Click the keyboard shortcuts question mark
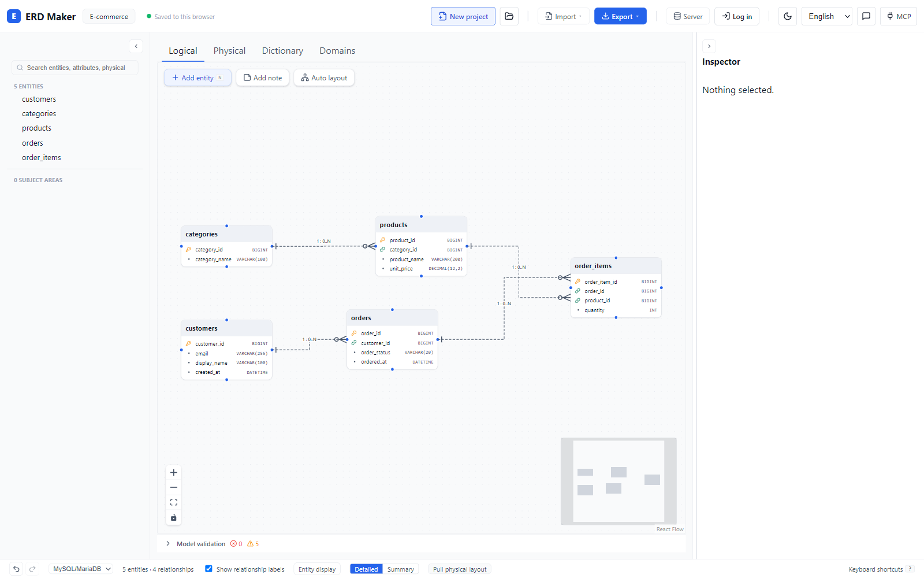This screenshot has width=924, height=578. tap(910, 569)
